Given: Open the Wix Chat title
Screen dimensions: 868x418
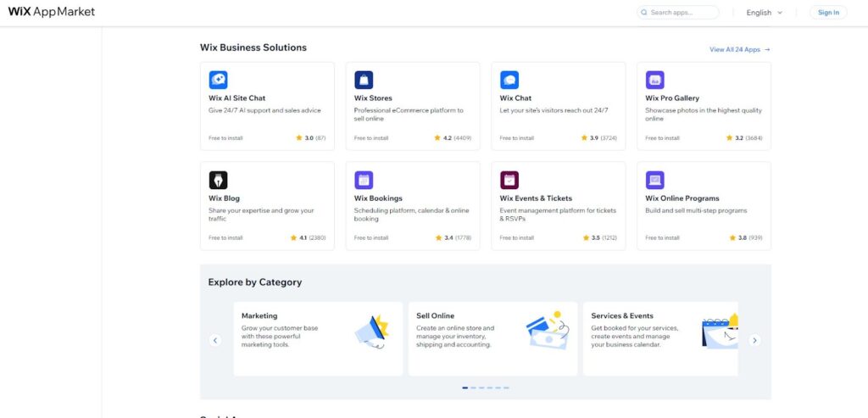Looking at the screenshot, I should (x=515, y=98).
